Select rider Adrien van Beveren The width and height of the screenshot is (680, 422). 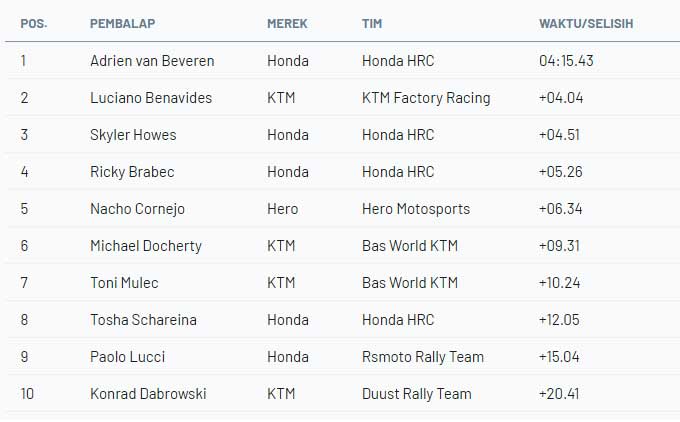tap(152, 61)
